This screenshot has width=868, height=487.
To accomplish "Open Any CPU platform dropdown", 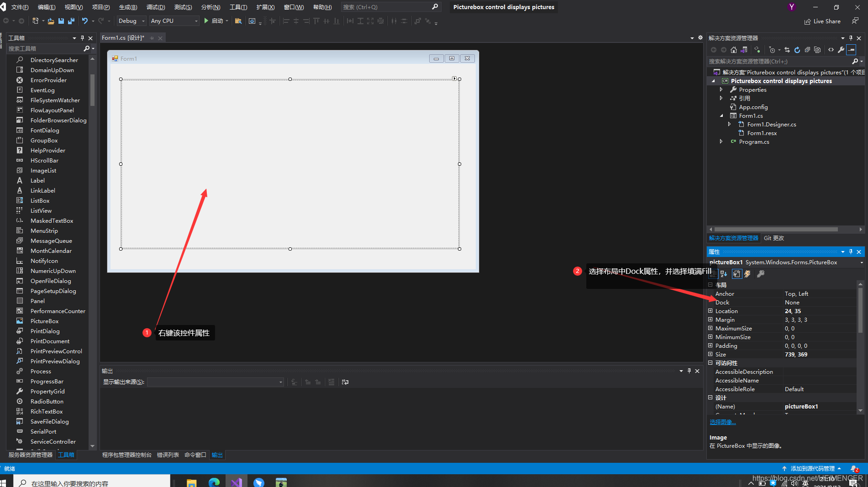I will coord(174,21).
